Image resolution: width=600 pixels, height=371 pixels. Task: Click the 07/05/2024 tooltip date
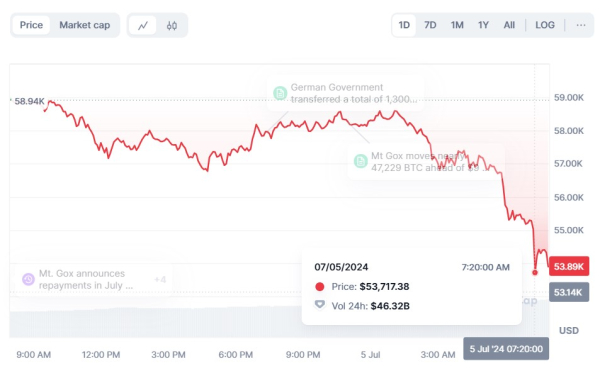pos(341,267)
